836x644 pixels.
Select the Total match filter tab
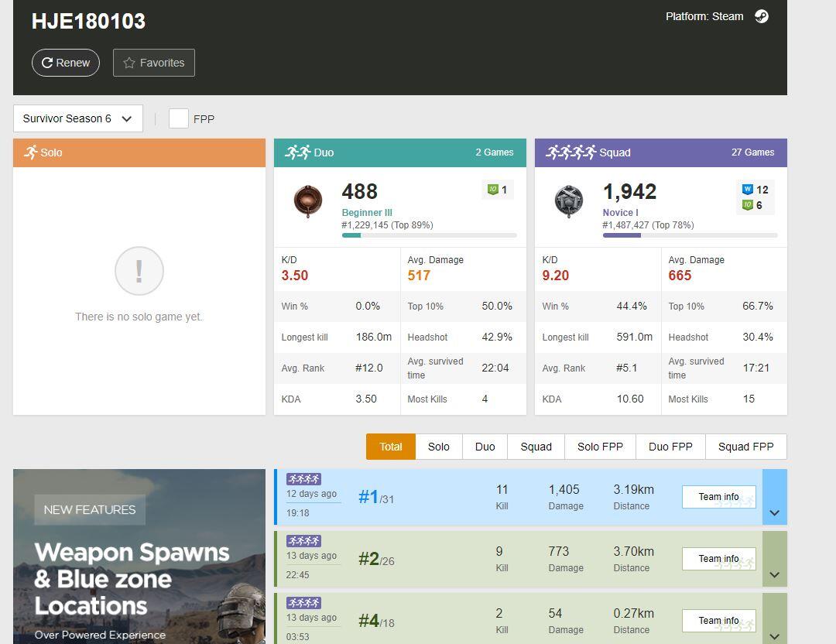click(391, 447)
